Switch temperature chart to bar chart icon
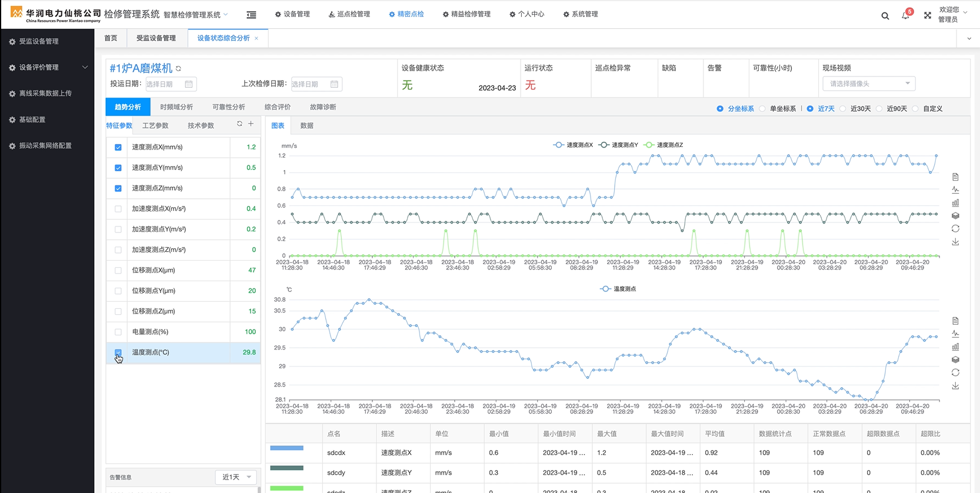 (x=955, y=347)
